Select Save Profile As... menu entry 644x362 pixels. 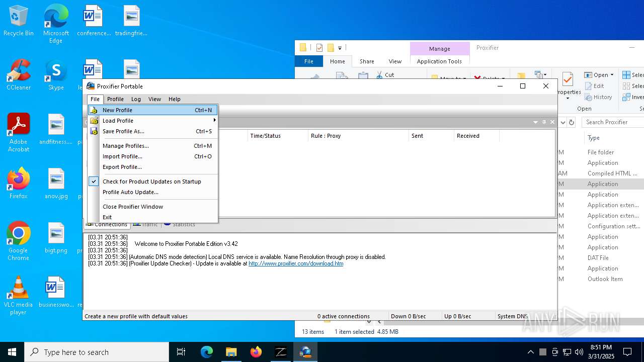click(x=153, y=131)
